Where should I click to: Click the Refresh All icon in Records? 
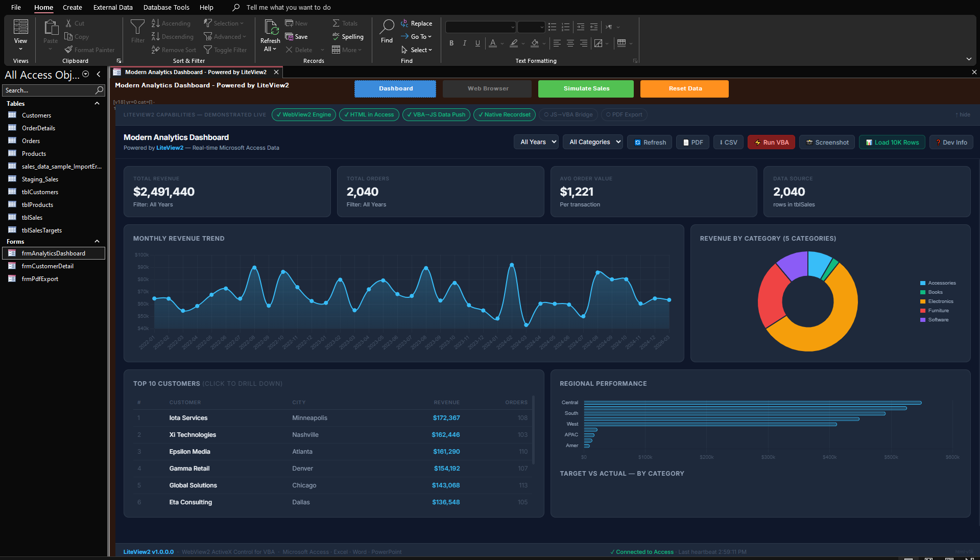pos(270,28)
